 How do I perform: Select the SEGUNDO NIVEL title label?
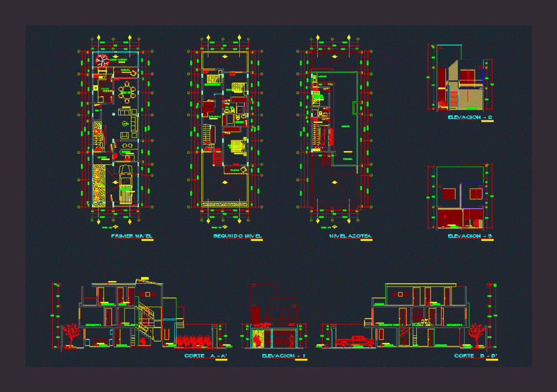tap(237, 236)
